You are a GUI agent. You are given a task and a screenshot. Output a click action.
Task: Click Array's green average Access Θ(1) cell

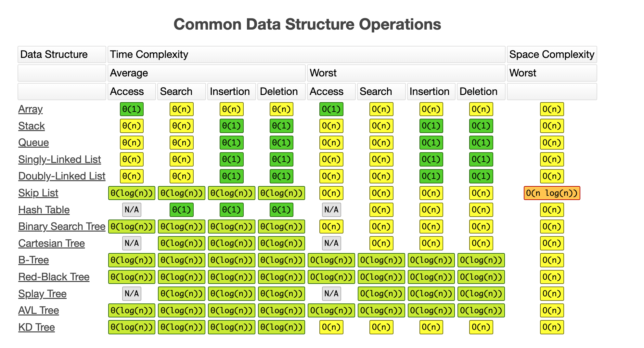click(132, 109)
